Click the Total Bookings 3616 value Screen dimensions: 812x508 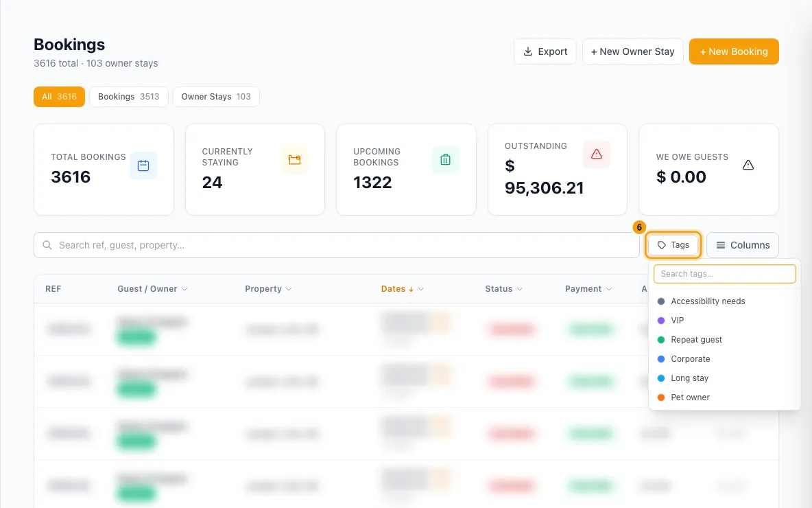coord(71,176)
